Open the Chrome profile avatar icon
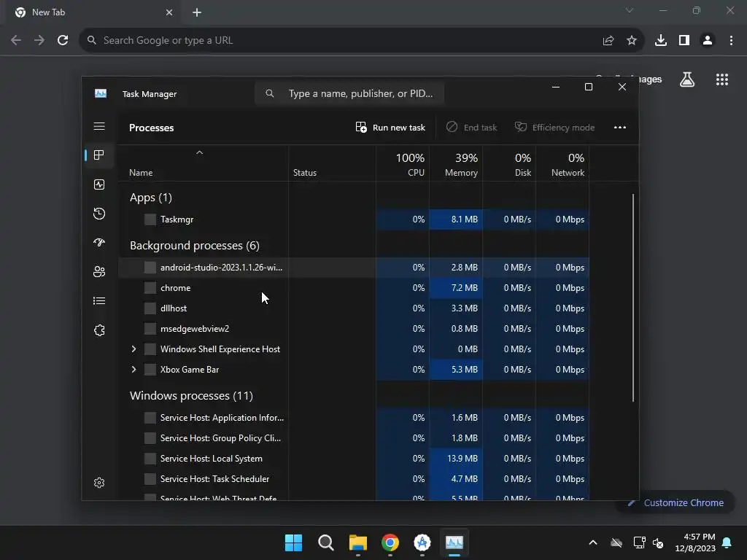The height and width of the screenshot is (560, 747). coord(708,40)
